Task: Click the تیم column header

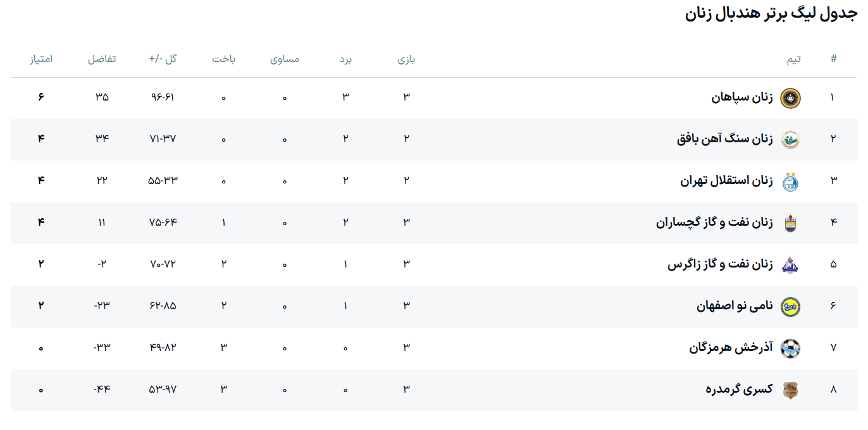Action: click(x=793, y=59)
